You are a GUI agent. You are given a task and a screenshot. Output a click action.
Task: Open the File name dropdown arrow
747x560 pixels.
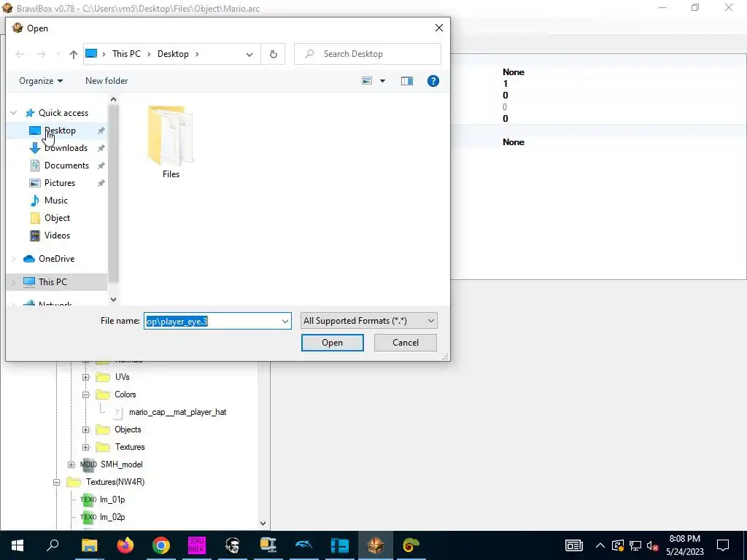pyautogui.click(x=285, y=321)
